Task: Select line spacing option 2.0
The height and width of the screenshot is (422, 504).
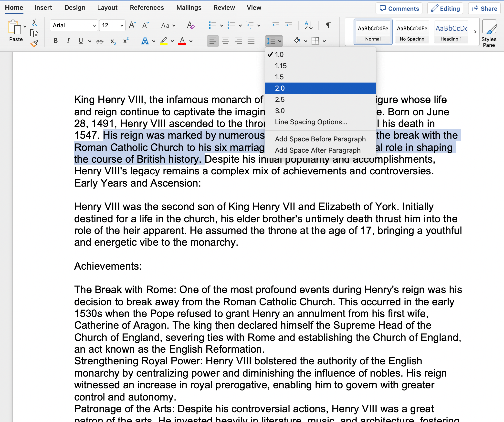Action: click(x=321, y=88)
